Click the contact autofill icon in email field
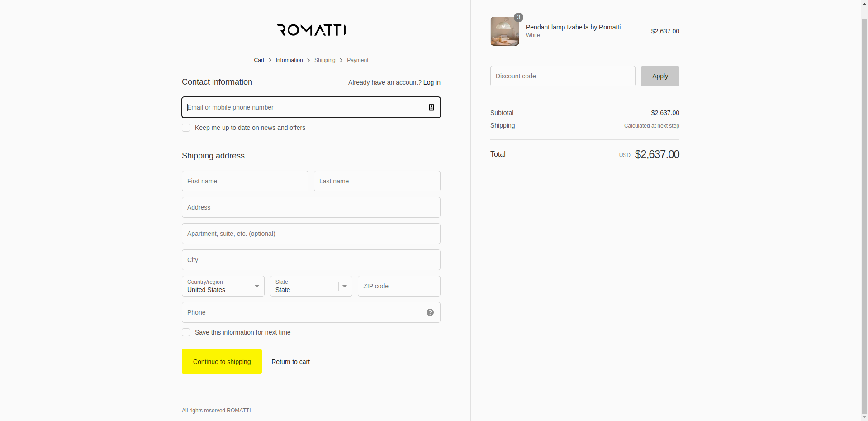The width and height of the screenshot is (868, 421). tap(431, 107)
